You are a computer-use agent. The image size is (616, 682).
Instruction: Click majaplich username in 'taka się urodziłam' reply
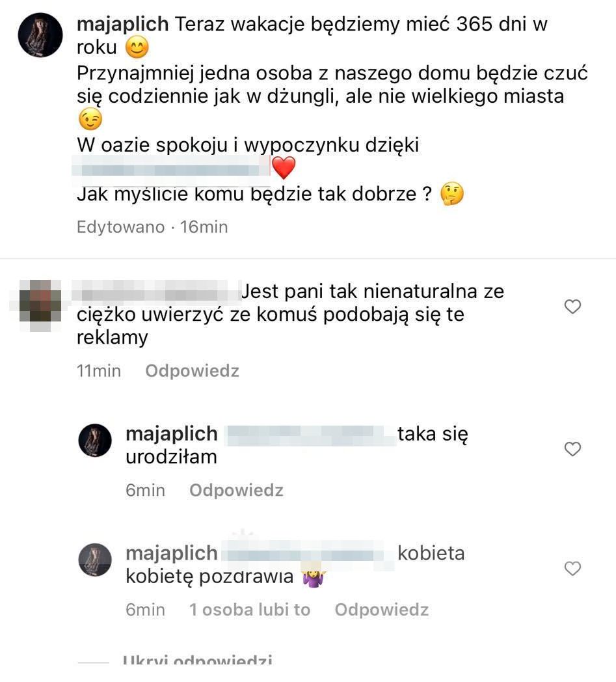coord(171,434)
